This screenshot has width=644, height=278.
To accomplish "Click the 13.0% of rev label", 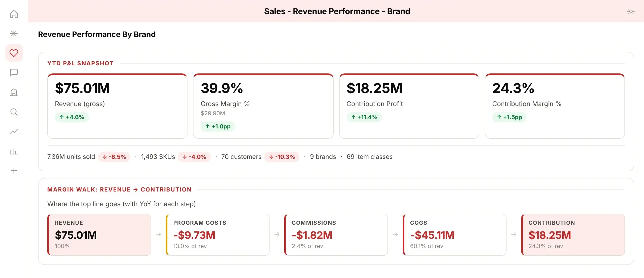I will pyautogui.click(x=190, y=246).
